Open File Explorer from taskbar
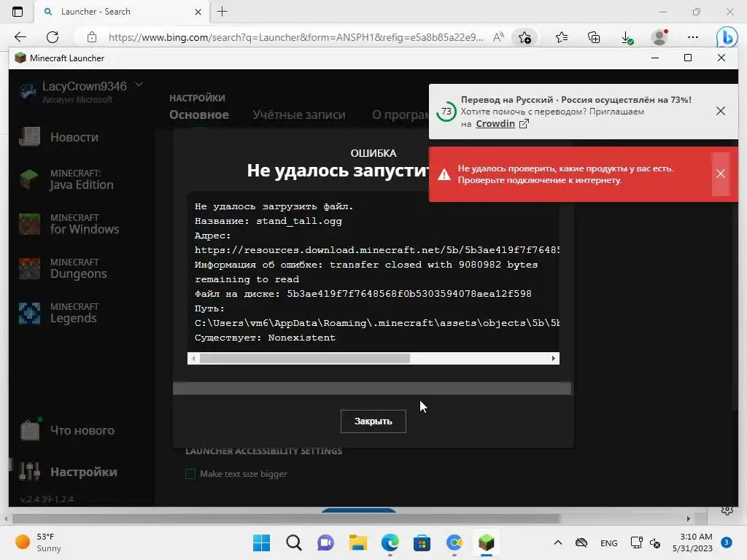 357,542
